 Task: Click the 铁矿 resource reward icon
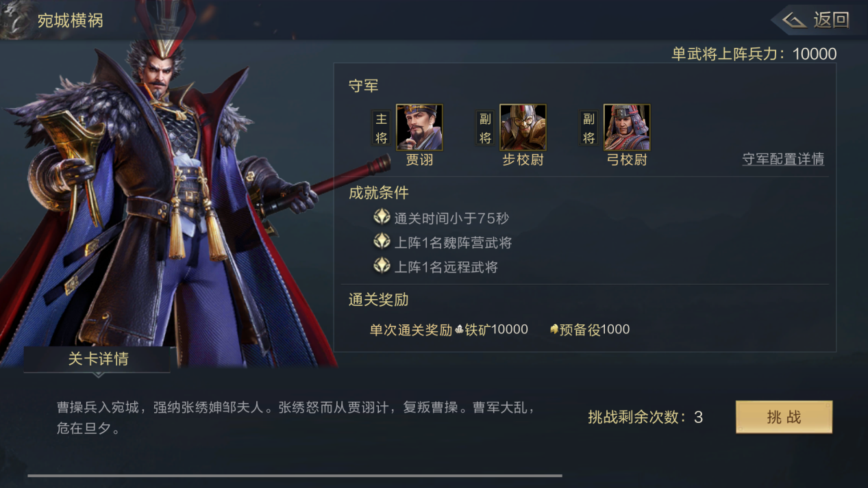pos(459,330)
